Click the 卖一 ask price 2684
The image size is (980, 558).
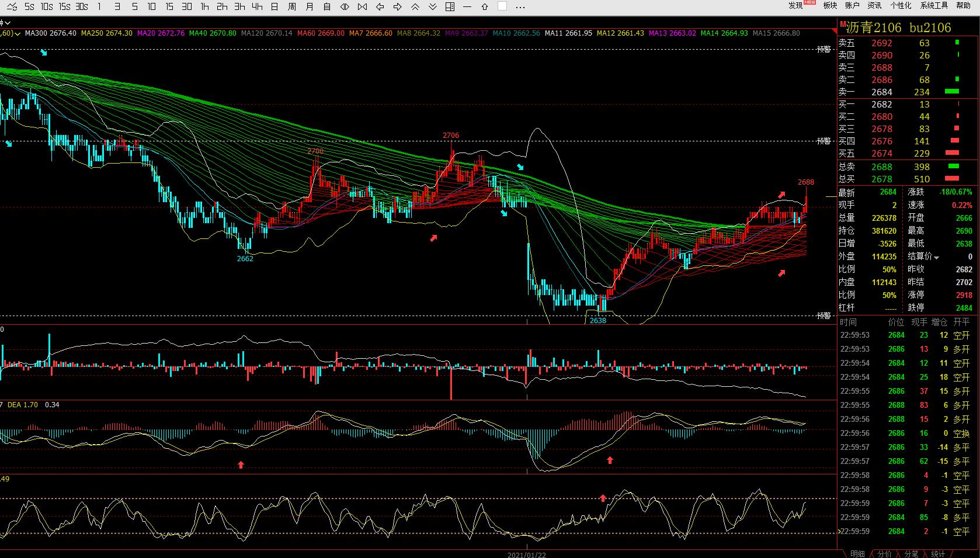pyautogui.click(x=882, y=92)
